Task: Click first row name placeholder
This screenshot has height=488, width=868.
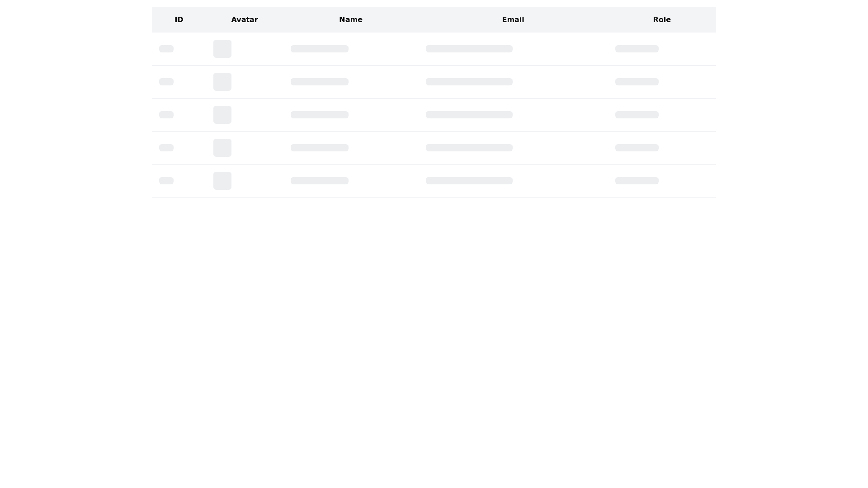Action: pos(320,49)
